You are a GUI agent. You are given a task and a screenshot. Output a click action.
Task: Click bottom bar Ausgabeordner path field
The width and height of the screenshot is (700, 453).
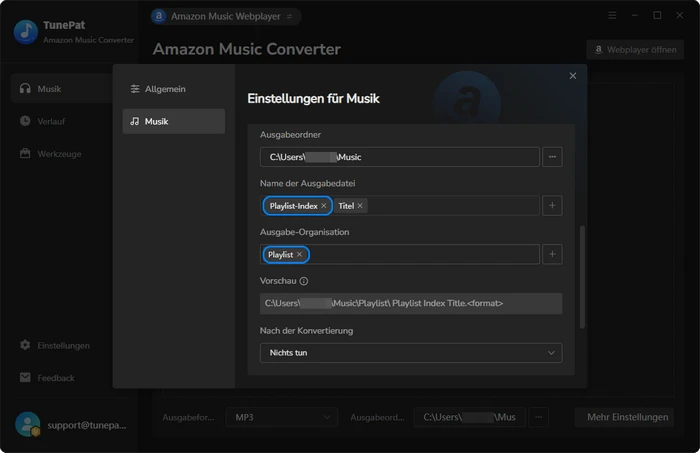(x=469, y=417)
